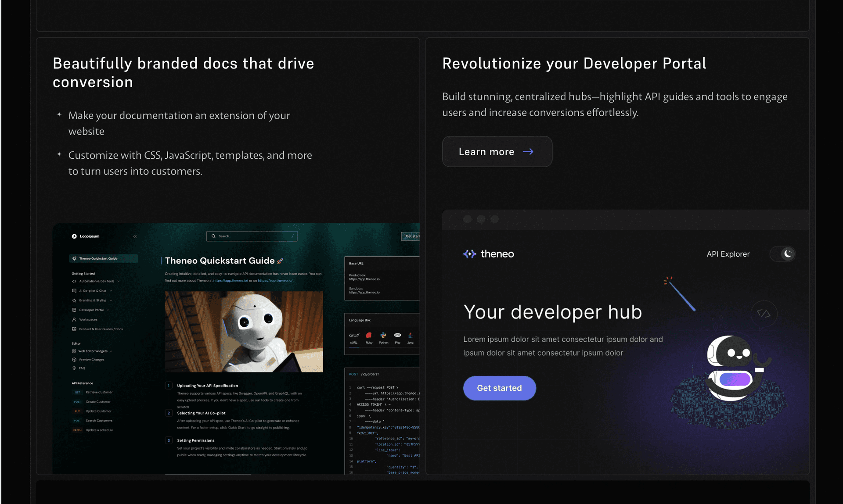Expand AI Co-pilot & Chat chevron
This screenshot has height=504, width=843.
[111, 291]
